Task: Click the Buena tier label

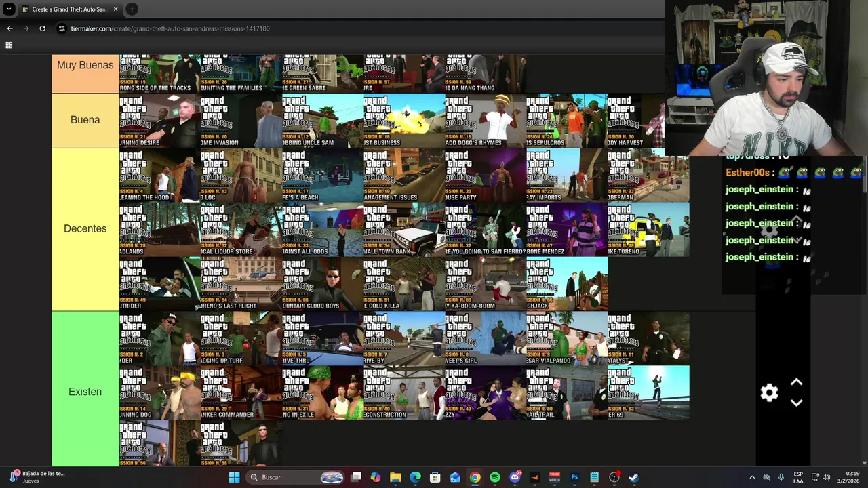Action: coord(85,120)
